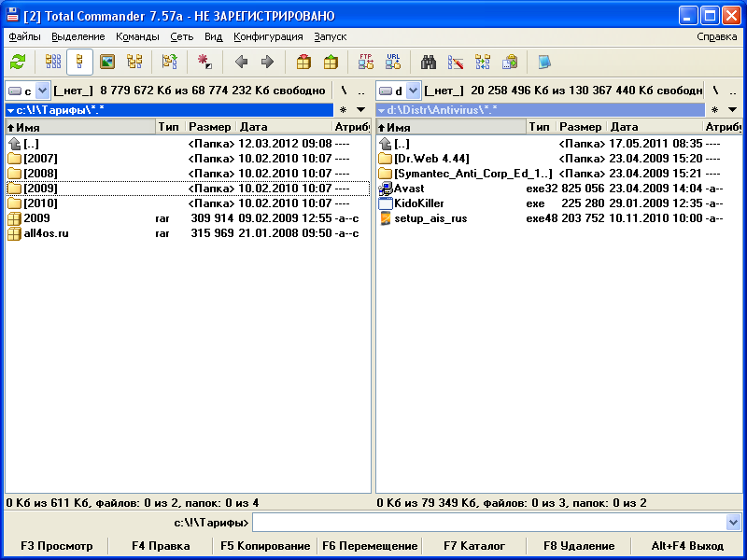The image size is (747, 560).
Task: Click the Dr.Web 4.44 folder icon
Action: 385,159
